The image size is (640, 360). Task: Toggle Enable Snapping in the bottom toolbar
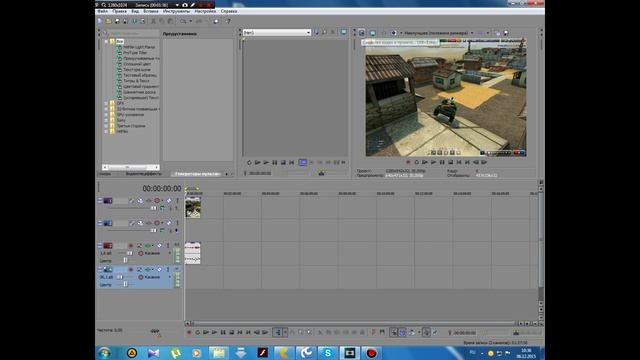click(x=393, y=333)
